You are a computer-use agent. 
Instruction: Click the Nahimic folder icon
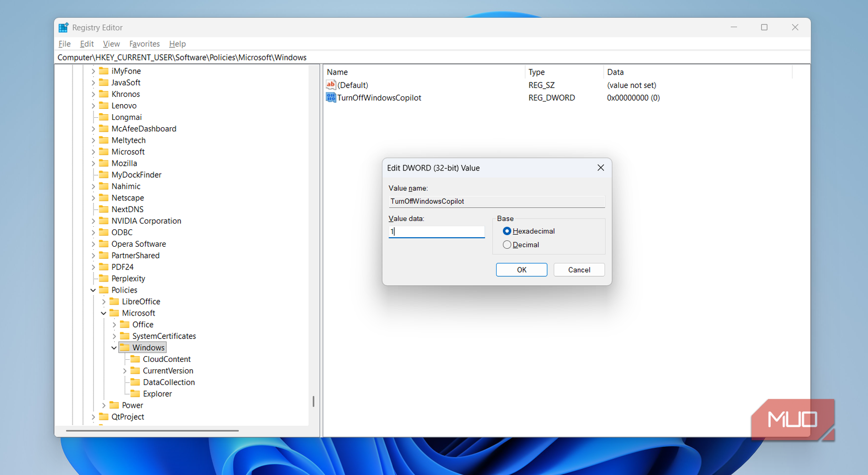[104, 186]
